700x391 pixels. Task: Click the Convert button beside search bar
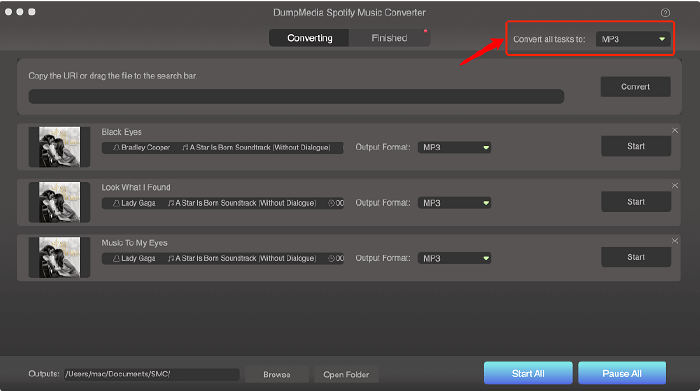pyautogui.click(x=635, y=87)
